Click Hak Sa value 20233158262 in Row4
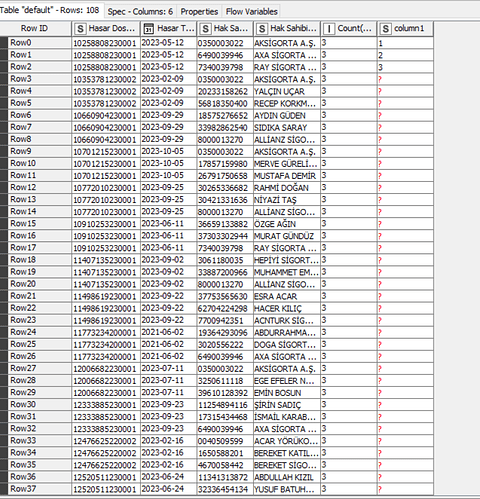 tap(225, 91)
